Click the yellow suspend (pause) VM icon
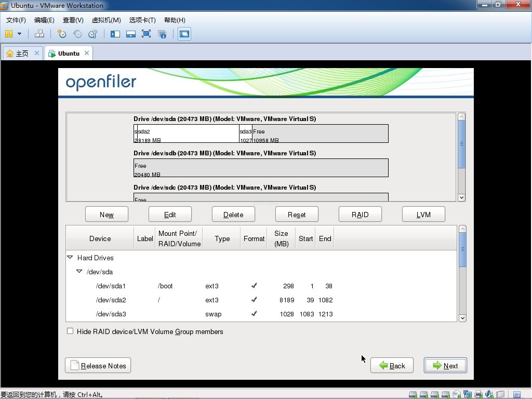 point(9,34)
